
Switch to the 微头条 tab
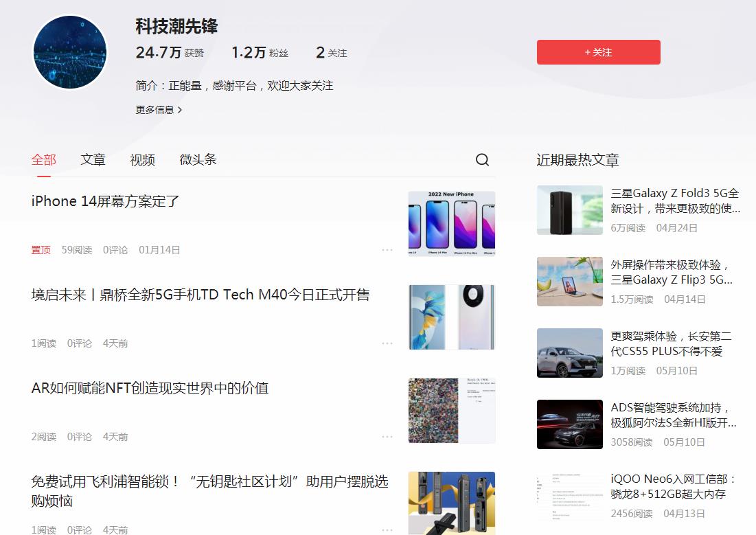coord(198,160)
